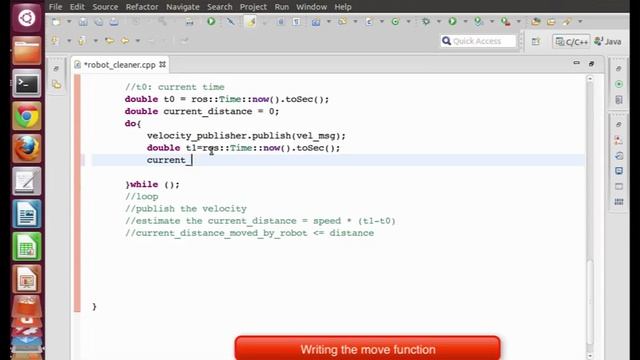Open Project Explorer icon in left sidebar
Image resolution: width=640 pixels, height=360 pixels.
(56, 84)
